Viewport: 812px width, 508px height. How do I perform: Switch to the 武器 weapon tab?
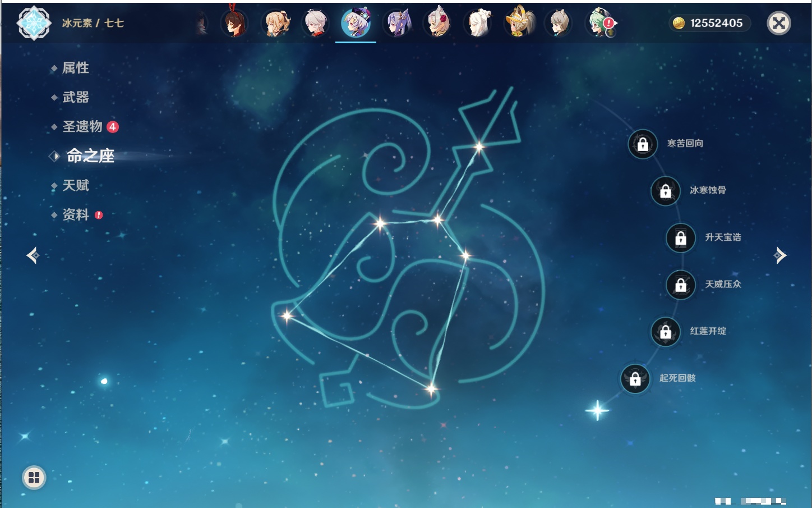[75, 97]
